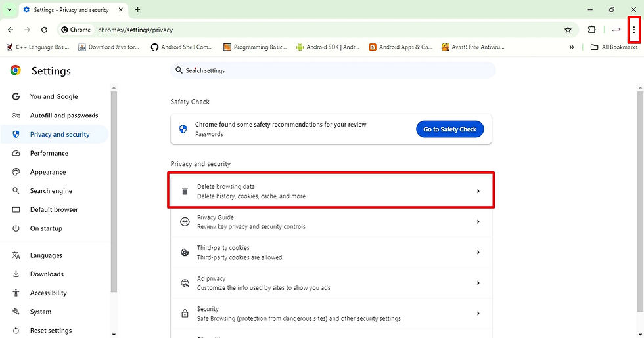Open Privacy Guide row
The height and width of the screenshot is (338, 644).
click(x=331, y=222)
